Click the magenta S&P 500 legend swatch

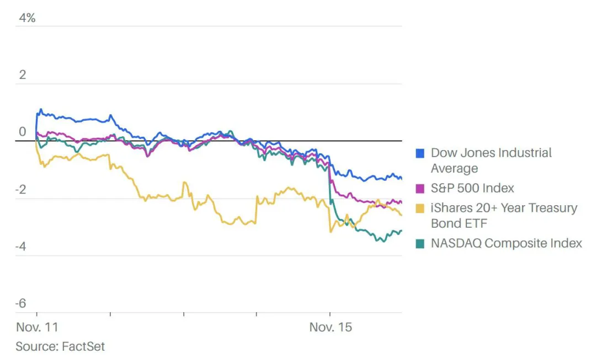420,189
